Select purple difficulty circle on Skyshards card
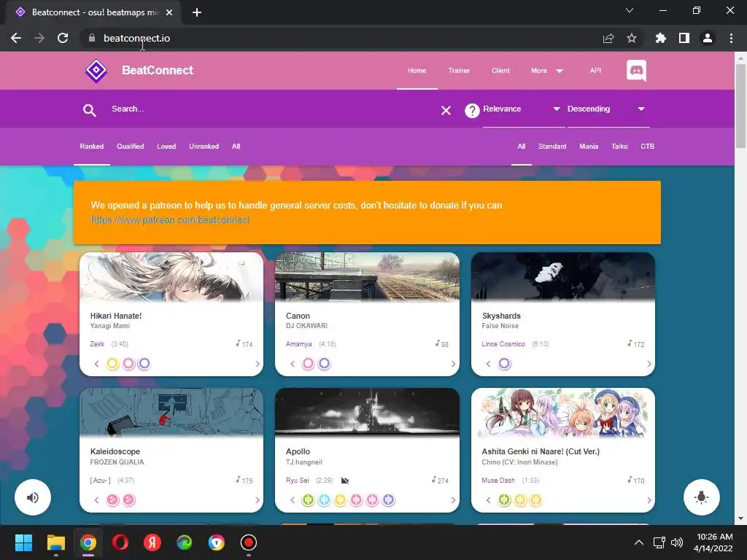The width and height of the screenshot is (747, 560). [x=505, y=364]
